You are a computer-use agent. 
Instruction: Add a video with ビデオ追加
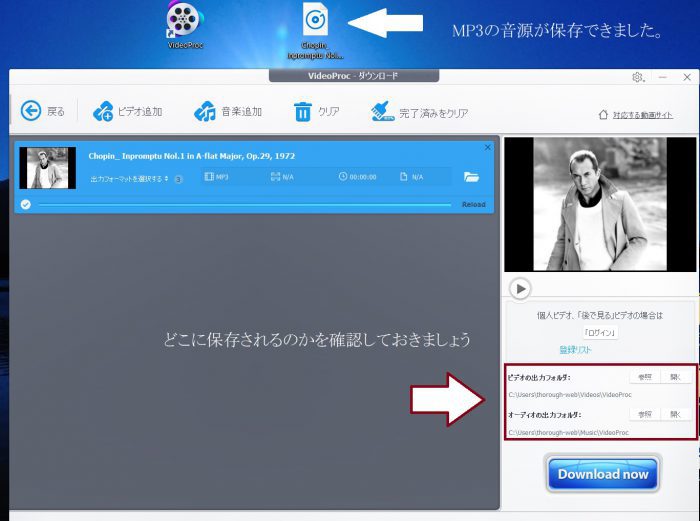point(127,111)
